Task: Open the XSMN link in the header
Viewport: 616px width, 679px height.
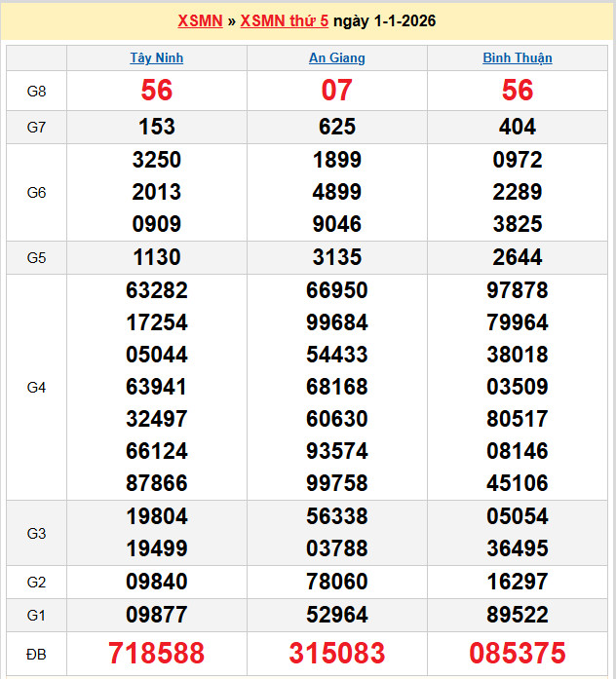Action: point(200,21)
